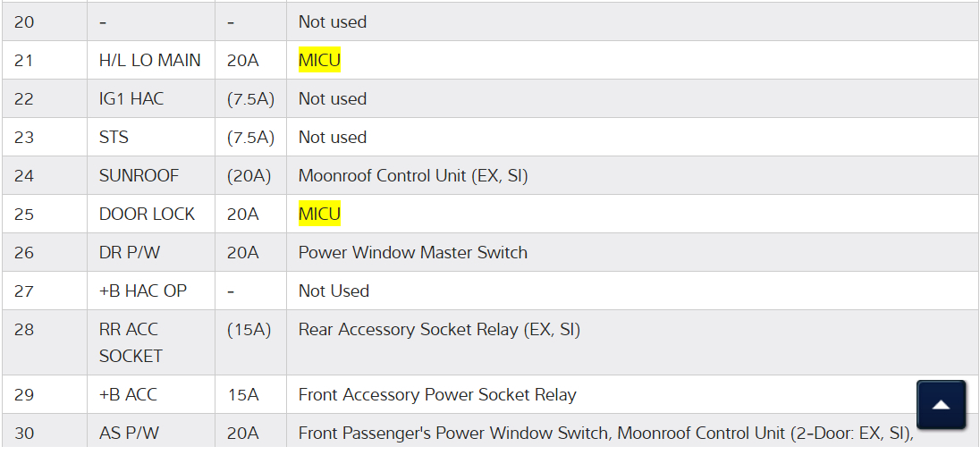Select Front Accessory Power Socket Relay text

[437, 395]
